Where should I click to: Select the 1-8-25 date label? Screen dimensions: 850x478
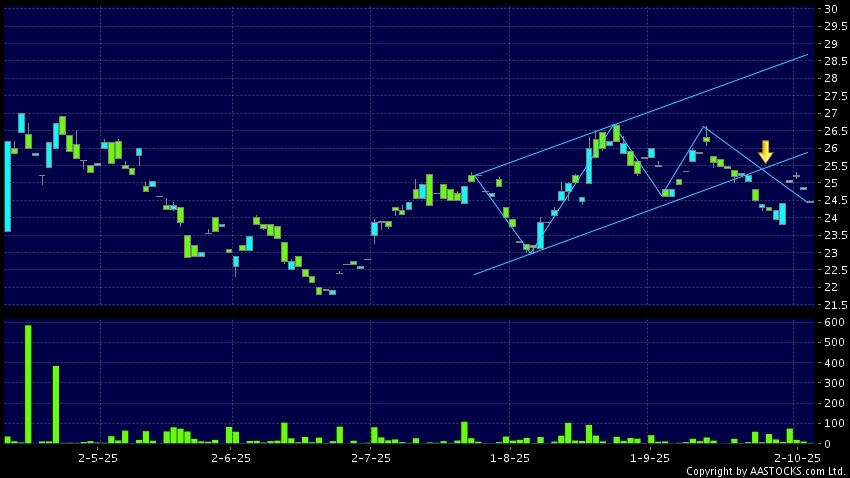coord(508,457)
